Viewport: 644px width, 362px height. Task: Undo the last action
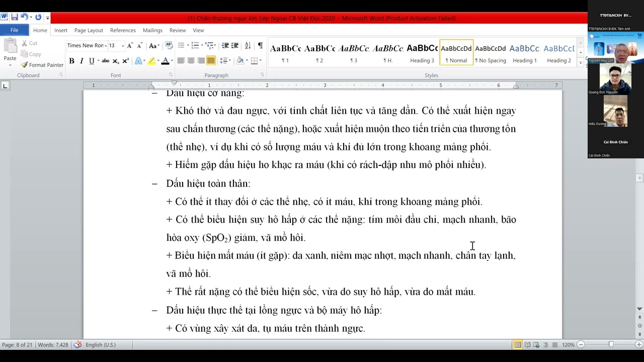click(x=24, y=18)
